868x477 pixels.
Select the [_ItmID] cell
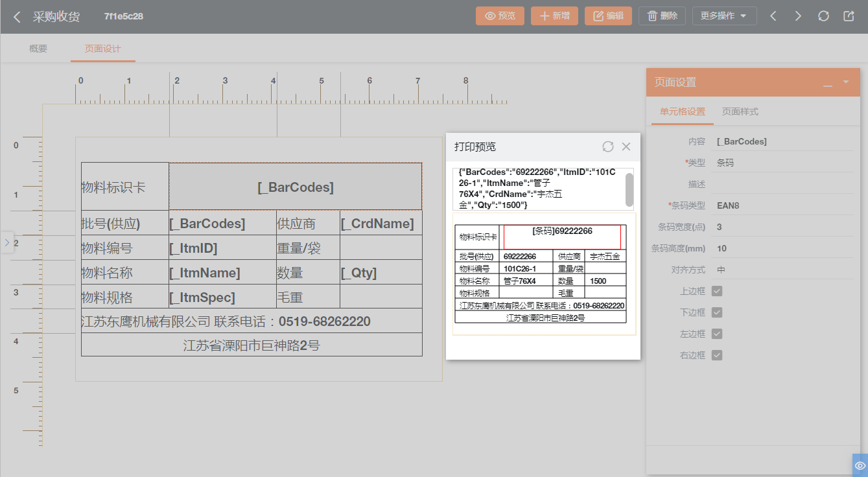222,248
